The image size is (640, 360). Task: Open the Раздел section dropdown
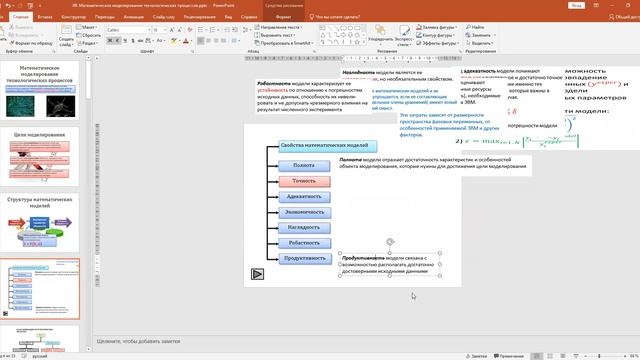[x=87, y=43]
